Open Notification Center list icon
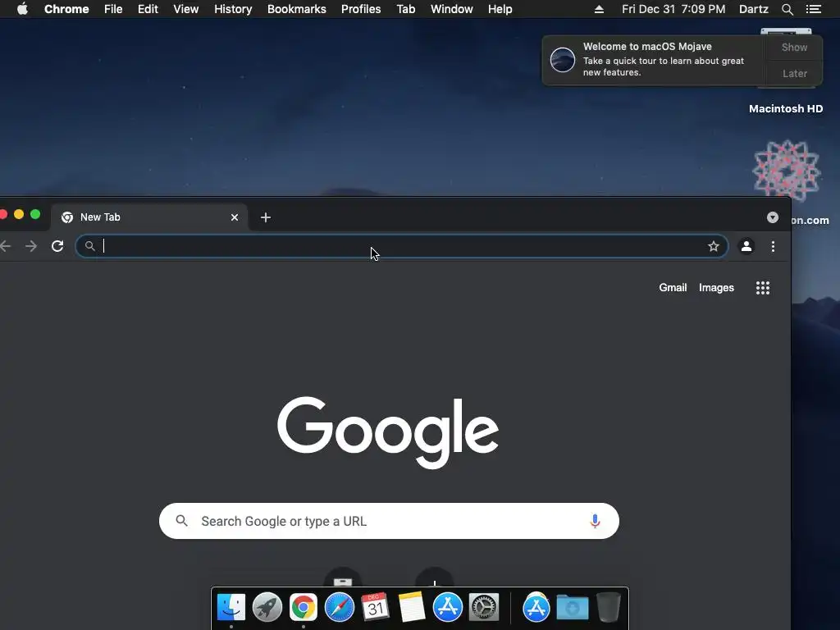The image size is (840, 630). coord(813,9)
